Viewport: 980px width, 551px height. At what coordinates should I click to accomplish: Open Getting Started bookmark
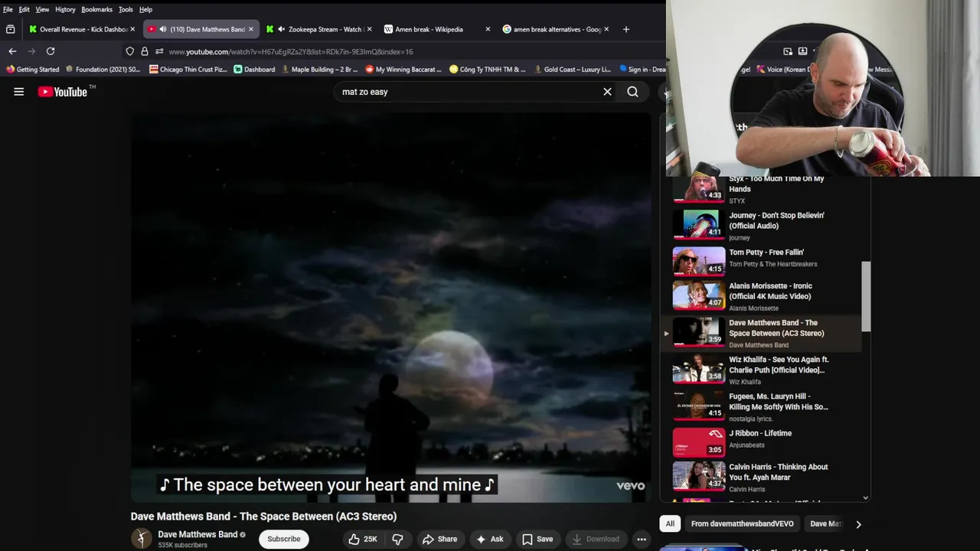(x=32, y=69)
